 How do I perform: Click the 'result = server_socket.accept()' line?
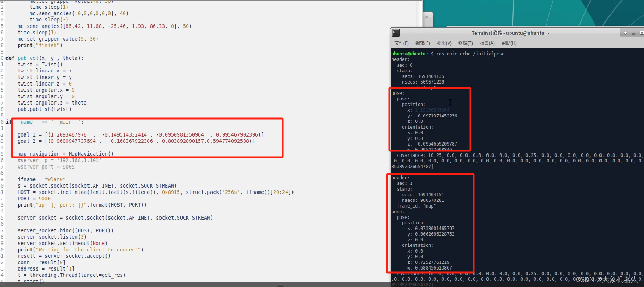pyautogui.click(x=64, y=256)
